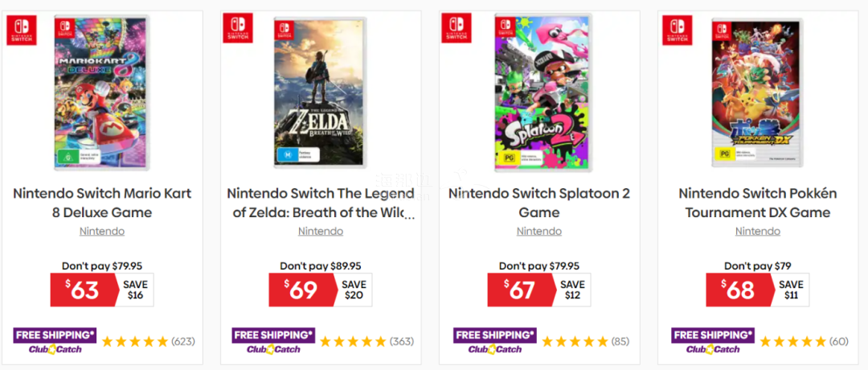
Task: Click Nintendo Switch badge on Zelda card
Action: tap(237, 27)
